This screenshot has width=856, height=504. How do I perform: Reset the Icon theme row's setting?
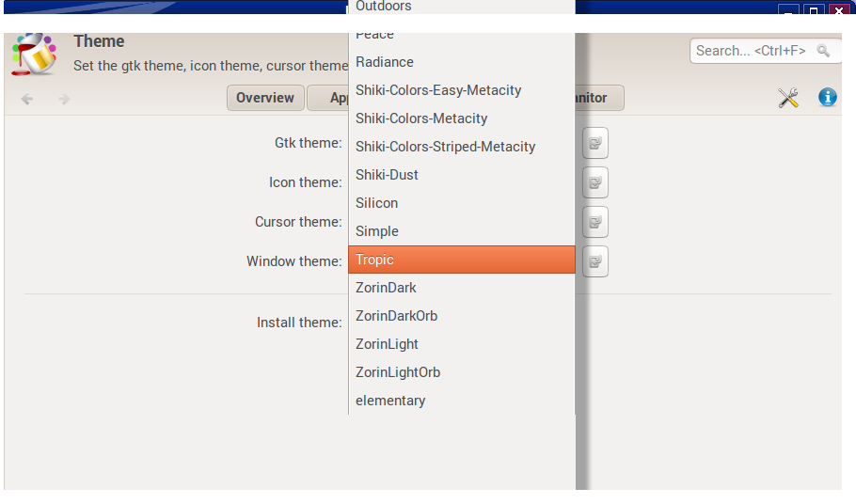point(595,182)
